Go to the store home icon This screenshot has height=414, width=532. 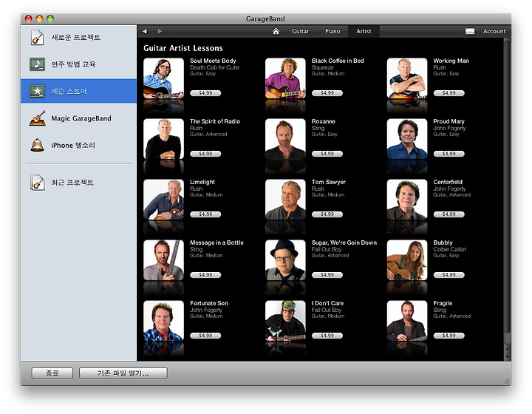tap(276, 31)
